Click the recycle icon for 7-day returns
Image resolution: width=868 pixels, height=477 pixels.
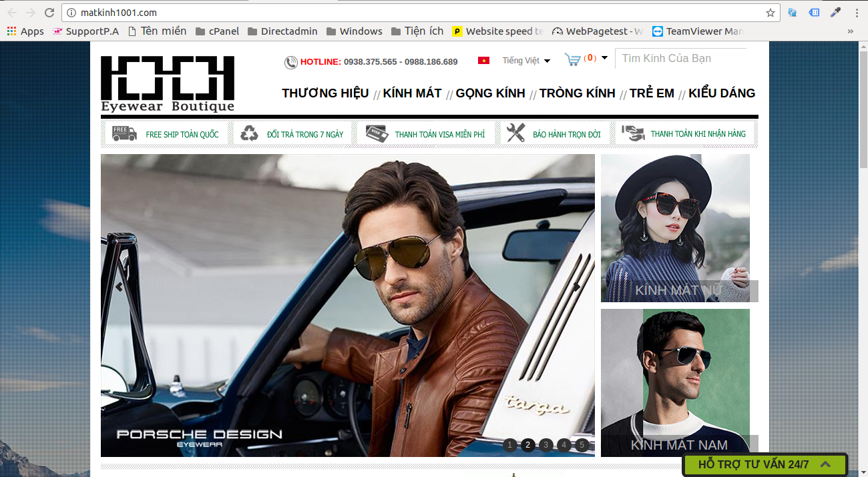pyautogui.click(x=249, y=133)
